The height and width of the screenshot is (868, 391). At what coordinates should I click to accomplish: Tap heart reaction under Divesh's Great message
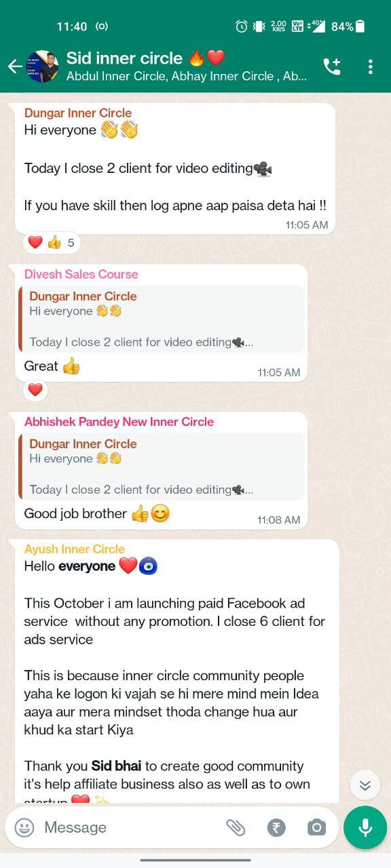click(35, 390)
